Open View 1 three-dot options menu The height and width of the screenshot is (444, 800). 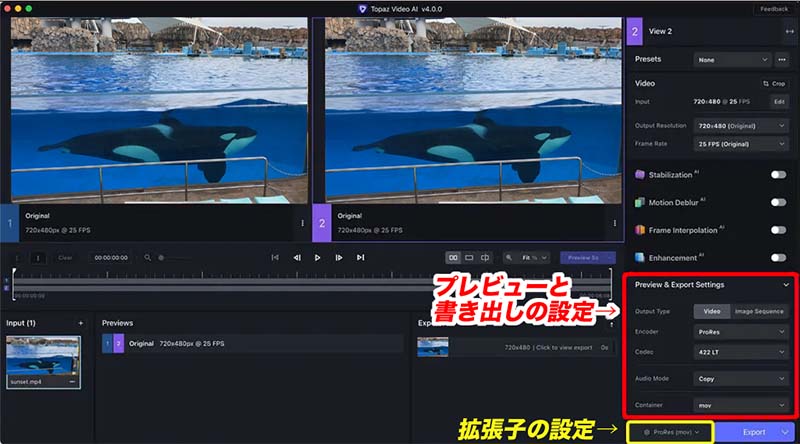point(303,223)
